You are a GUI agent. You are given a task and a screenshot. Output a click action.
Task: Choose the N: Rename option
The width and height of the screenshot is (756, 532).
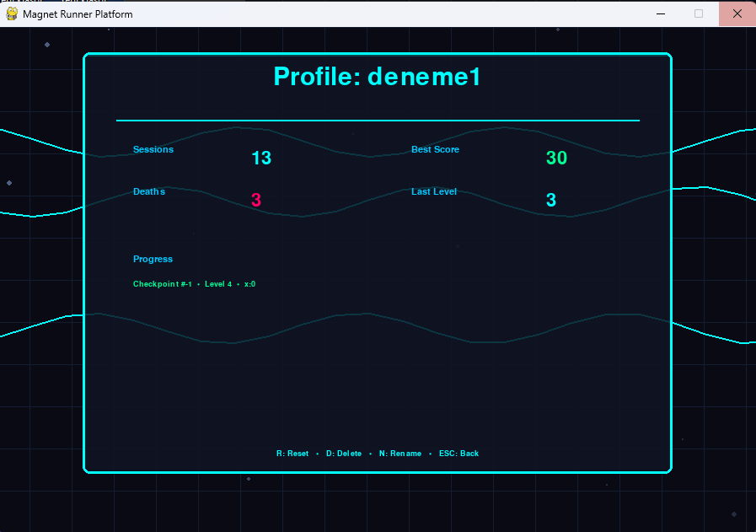400,454
